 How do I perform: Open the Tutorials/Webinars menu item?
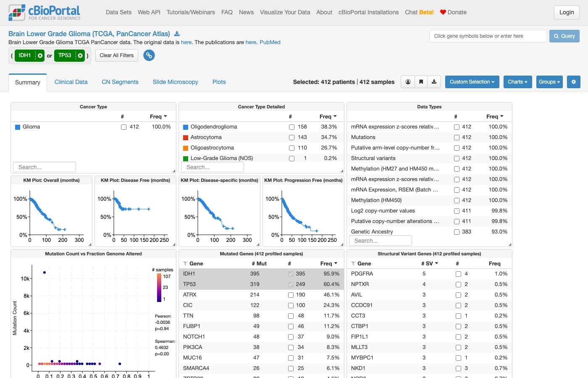[191, 12]
